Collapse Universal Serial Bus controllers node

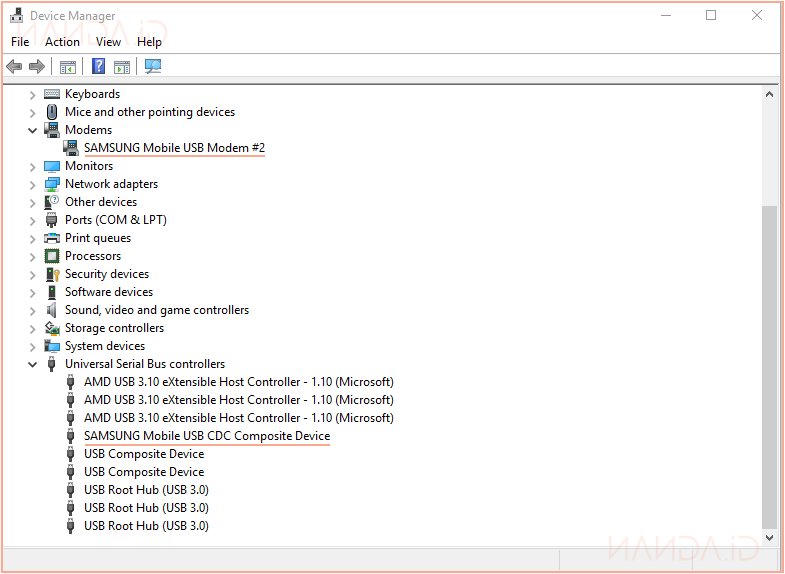click(x=32, y=364)
